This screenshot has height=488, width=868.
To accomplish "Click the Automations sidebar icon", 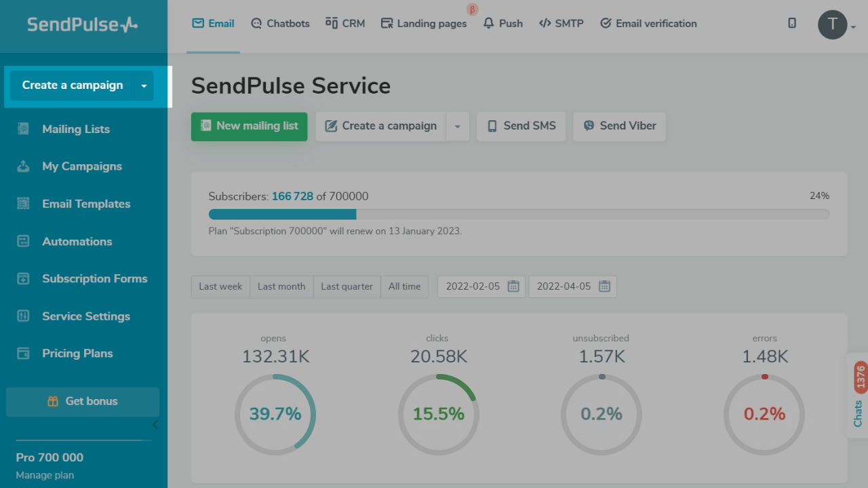I will [x=23, y=241].
